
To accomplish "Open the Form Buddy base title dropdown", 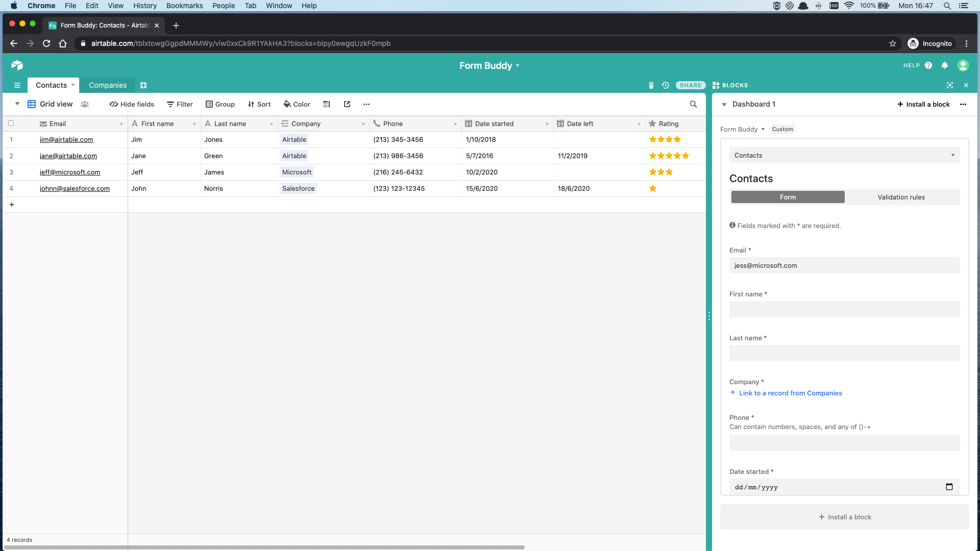I will tap(489, 65).
